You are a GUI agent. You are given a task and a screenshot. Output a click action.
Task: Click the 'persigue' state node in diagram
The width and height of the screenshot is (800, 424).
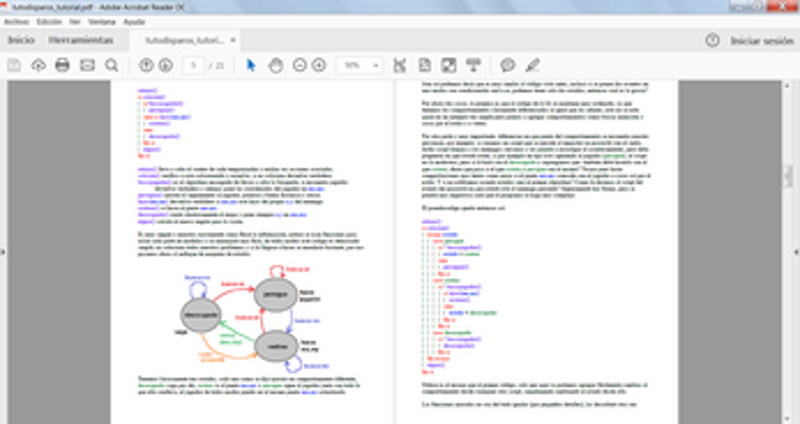(x=276, y=294)
